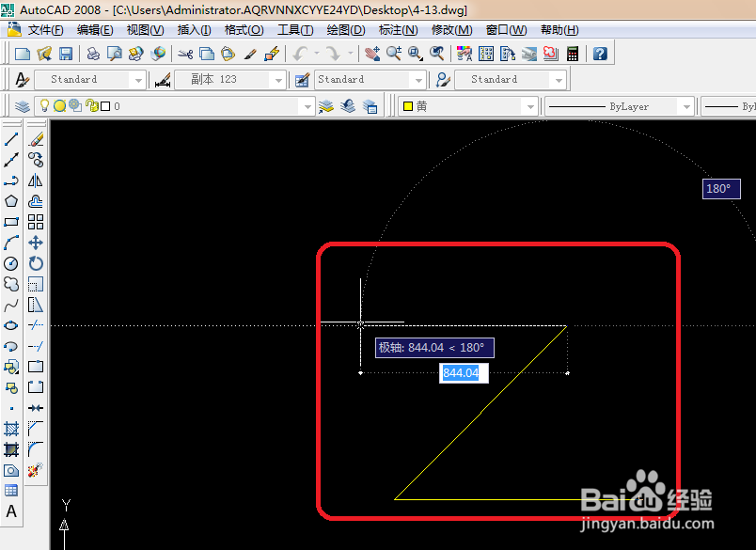This screenshot has height=550, width=756.
Task: Open the QuickCalc calculator
Action: 573,54
